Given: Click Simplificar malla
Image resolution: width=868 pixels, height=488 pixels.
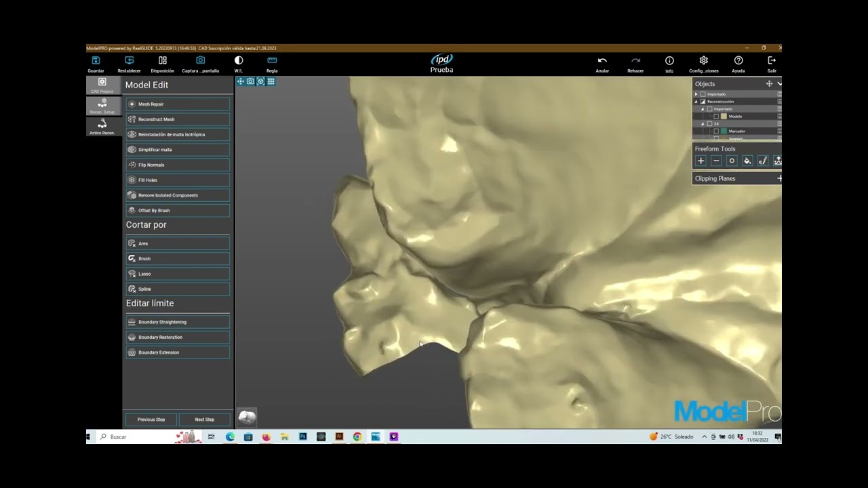Looking at the screenshot, I should click(178, 150).
